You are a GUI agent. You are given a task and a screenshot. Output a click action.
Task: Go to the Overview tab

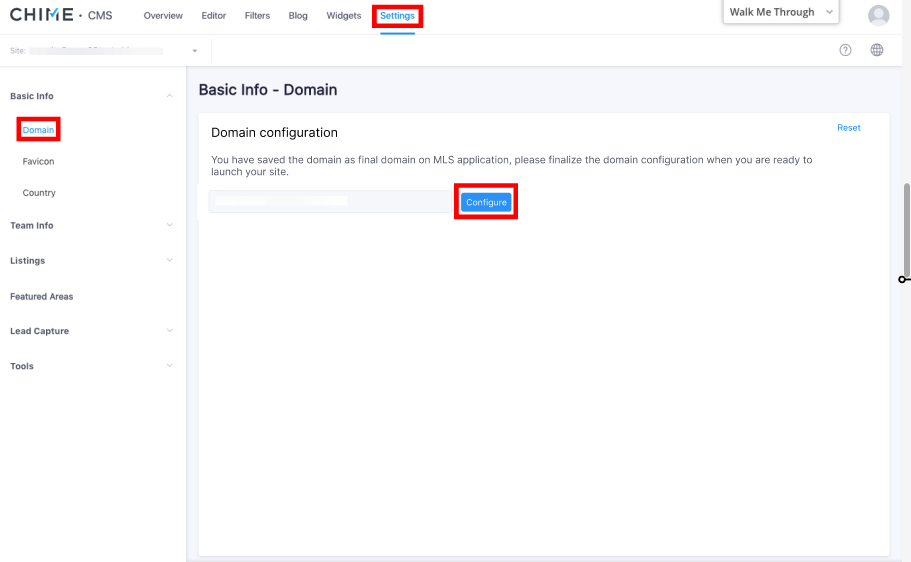[x=163, y=16]
